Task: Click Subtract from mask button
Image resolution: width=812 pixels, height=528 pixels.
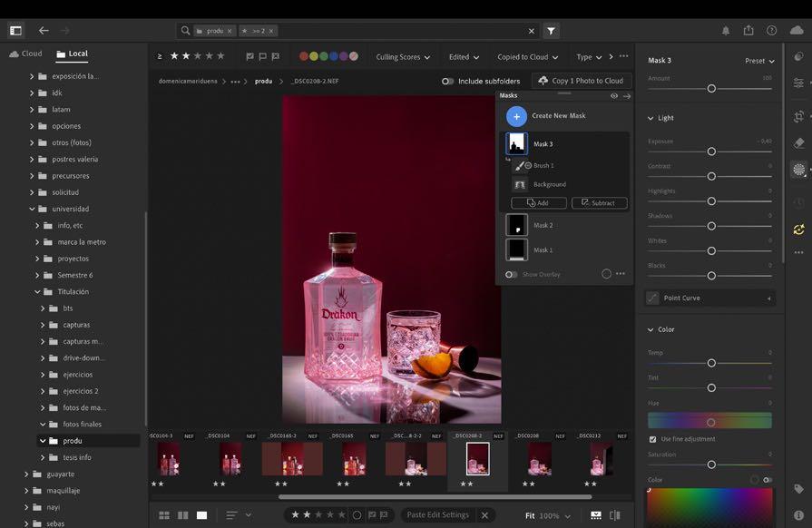Action: [x=599, y=203]
